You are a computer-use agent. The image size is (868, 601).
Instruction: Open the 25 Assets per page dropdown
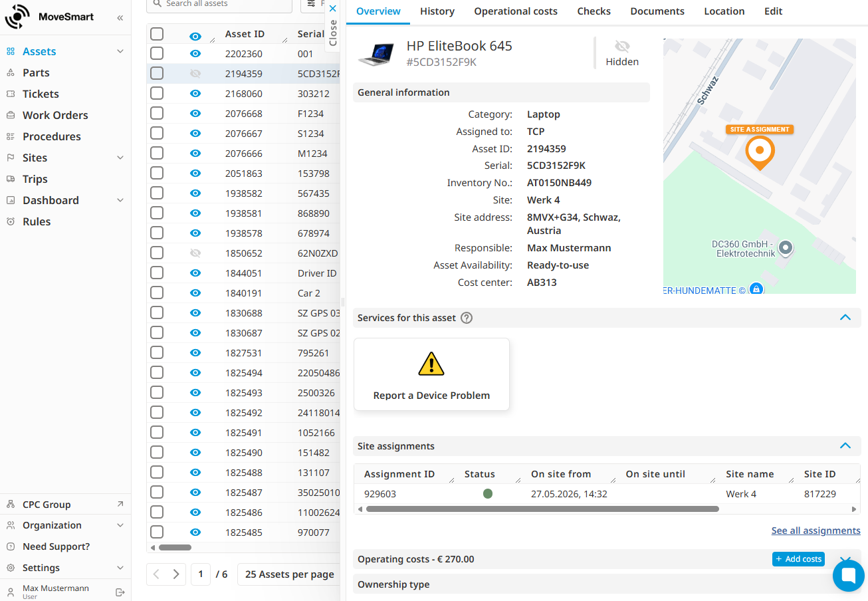pyautogui.click(x=289, y=574)
